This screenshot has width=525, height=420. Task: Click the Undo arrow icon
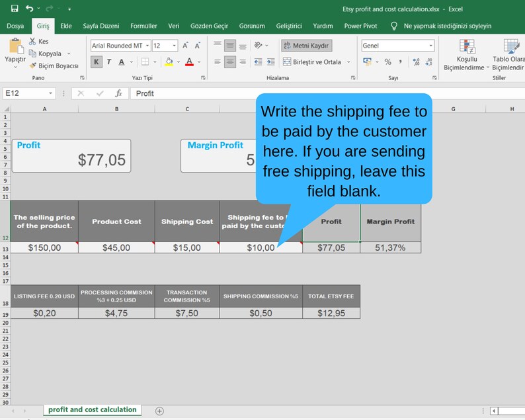[30, 9]
